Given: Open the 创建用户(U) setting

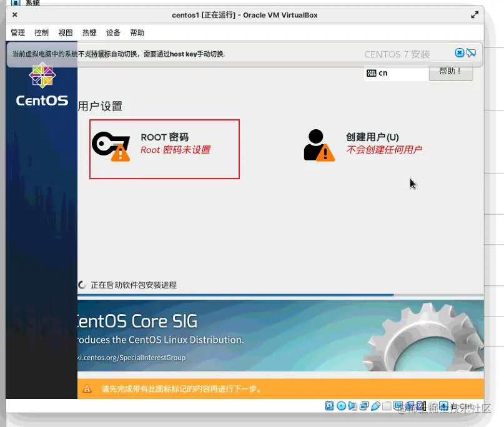Looking at the screenshot, I should [363, 145].
